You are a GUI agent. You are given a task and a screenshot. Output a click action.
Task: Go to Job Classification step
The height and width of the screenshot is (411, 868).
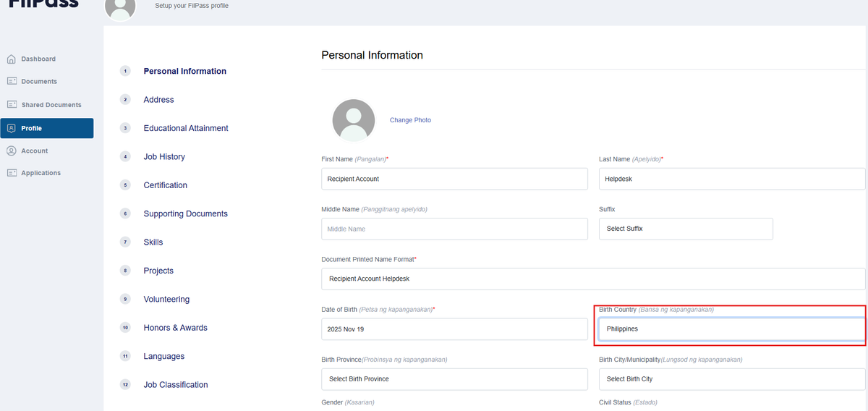[x=176, y=385]
